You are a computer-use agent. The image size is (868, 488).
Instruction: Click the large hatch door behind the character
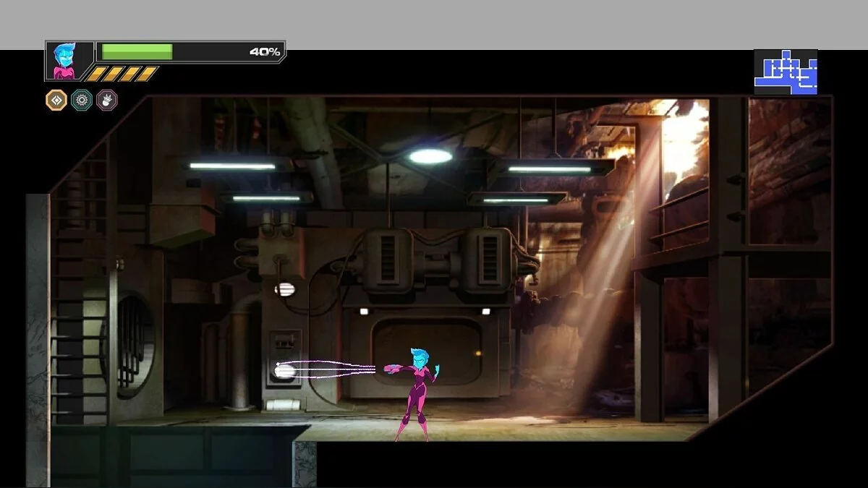pos(427,350)
